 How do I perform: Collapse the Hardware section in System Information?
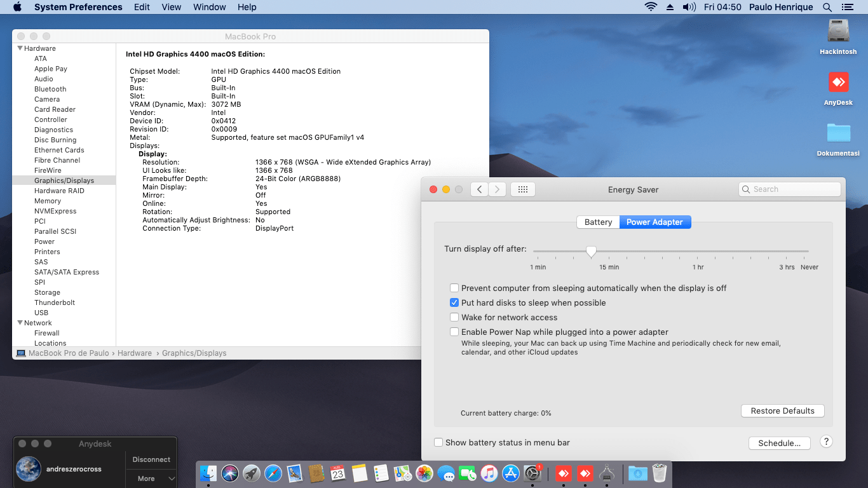(19, 48)
